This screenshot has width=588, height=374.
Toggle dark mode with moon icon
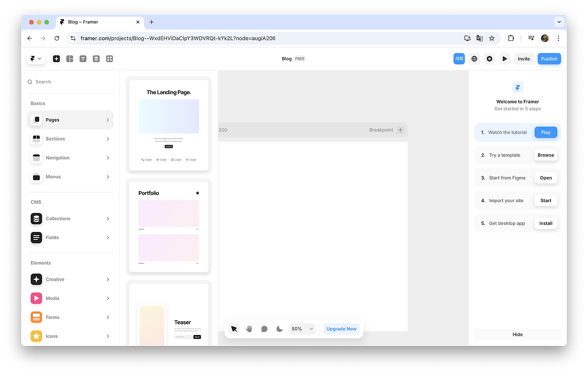pyautogui.click(x=279, y=329)
